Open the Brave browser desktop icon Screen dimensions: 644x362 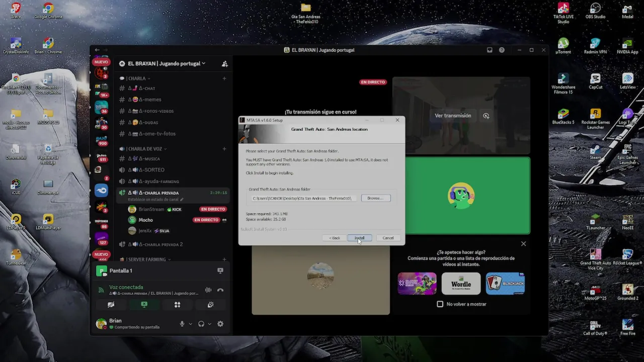pos(16,11)
